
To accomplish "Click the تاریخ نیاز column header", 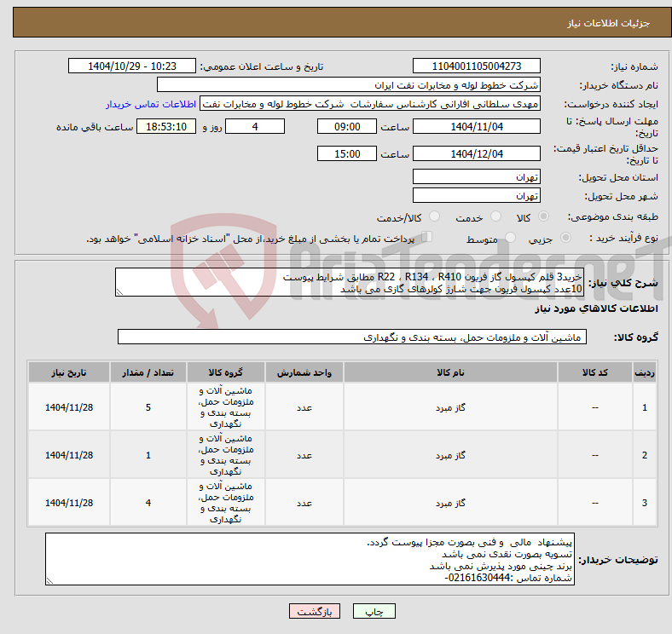I will click(x=69, y=372).
